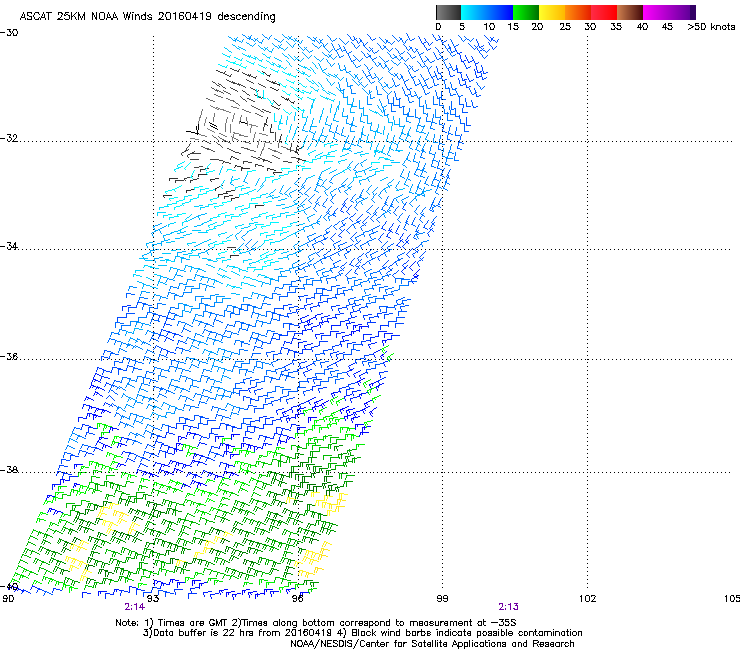The height and width of the screenshot is (650, 740).
Task: Click the red 30-35 knots legend swatch
Action: 604,12
